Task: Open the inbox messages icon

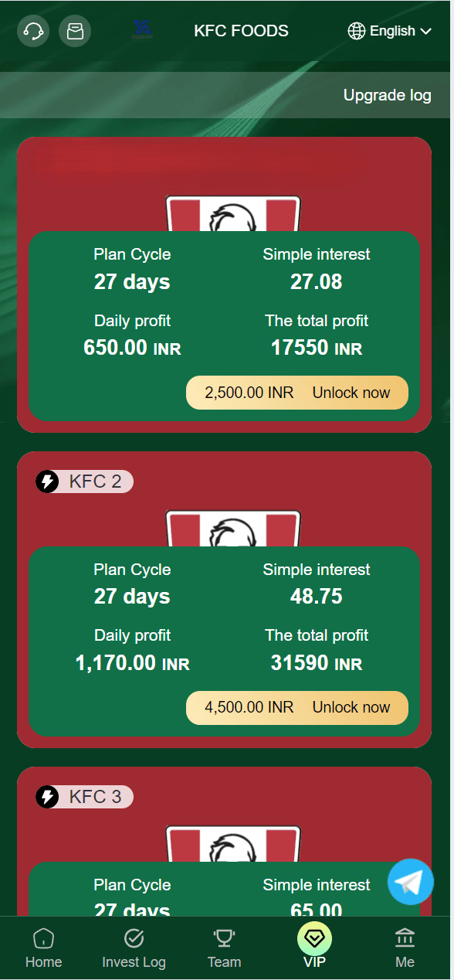Action: [75, 31]
